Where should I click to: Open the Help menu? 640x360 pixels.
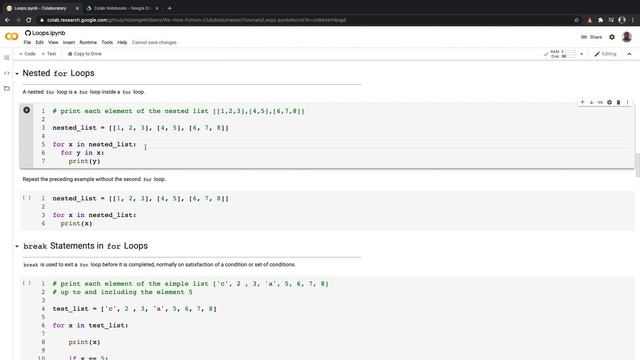[x=122, y=42]
